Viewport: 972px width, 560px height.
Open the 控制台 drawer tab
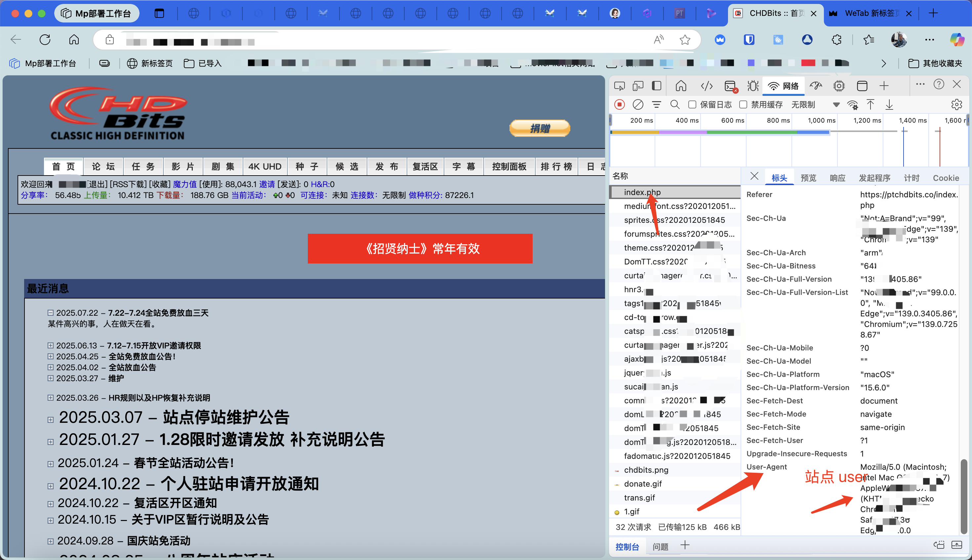pyautogui.click(x=627, y=546)
